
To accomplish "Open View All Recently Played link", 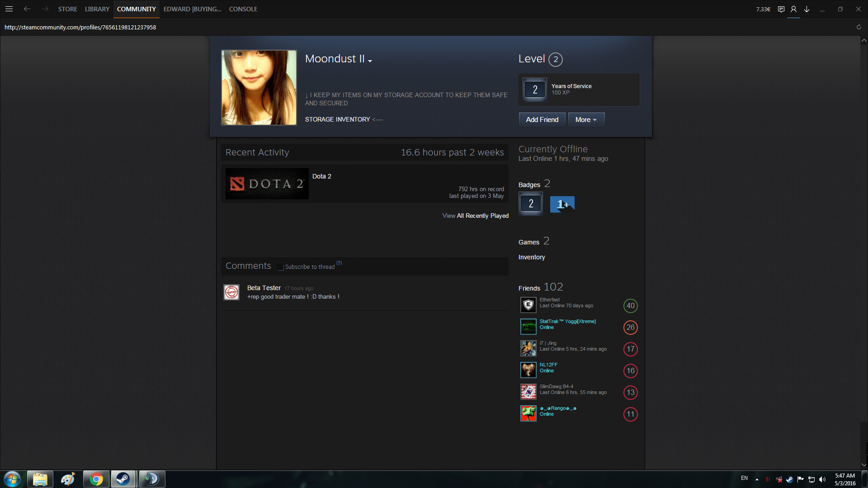I will pyautogui.click(x=475, y=216).
